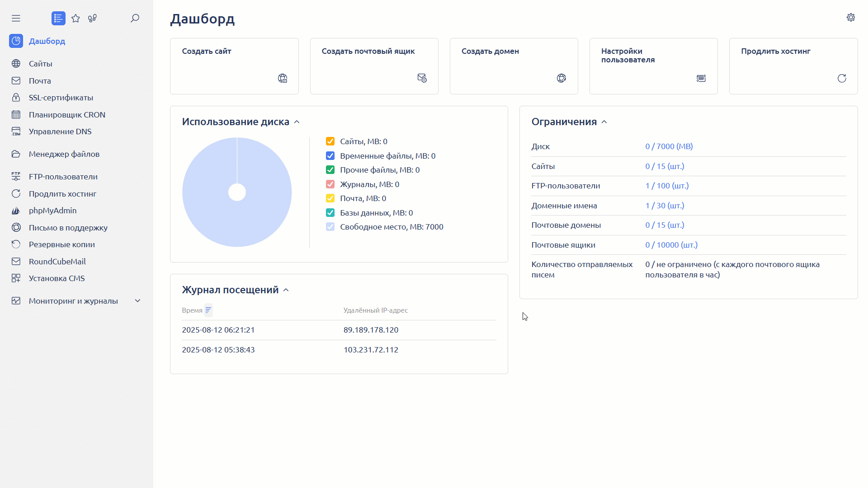Open Менеджер файлов in sidebar
The height and width of the screenshot is (488, 868).
64,154
